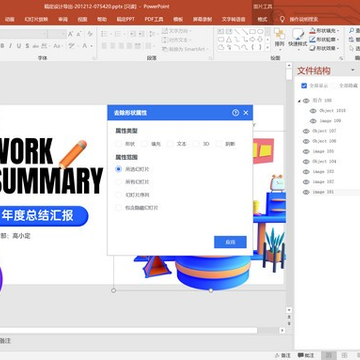The width and height of the screenshot is (360, 360).
Task: Open the 文字转语音 ribbon tab
Action: coord(233,19)
